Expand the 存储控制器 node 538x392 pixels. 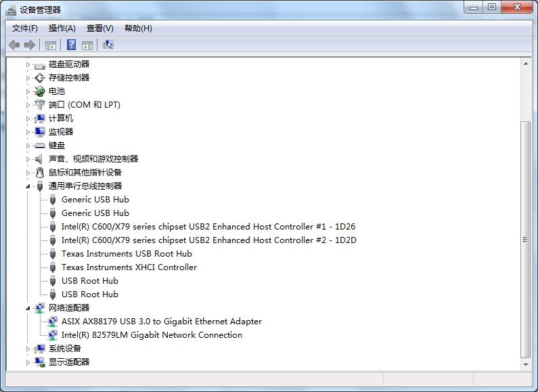pyautogui.click(x=28, y=78)
